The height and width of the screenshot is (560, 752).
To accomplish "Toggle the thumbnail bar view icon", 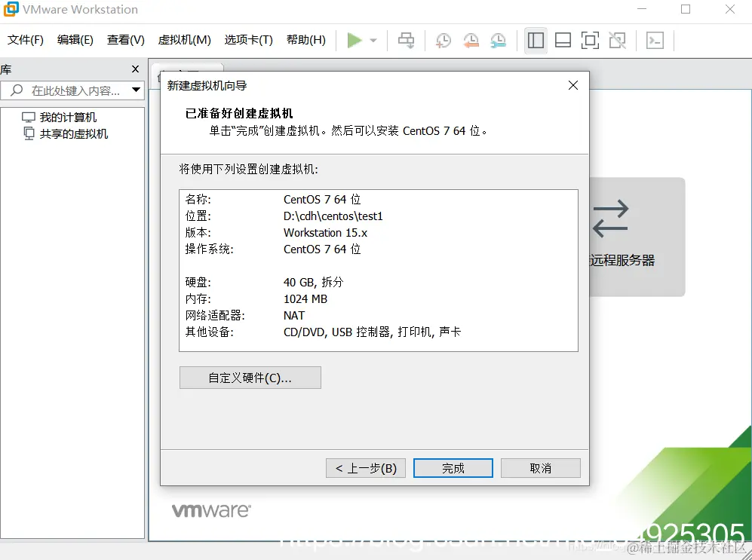I will [x=563, y=40].
